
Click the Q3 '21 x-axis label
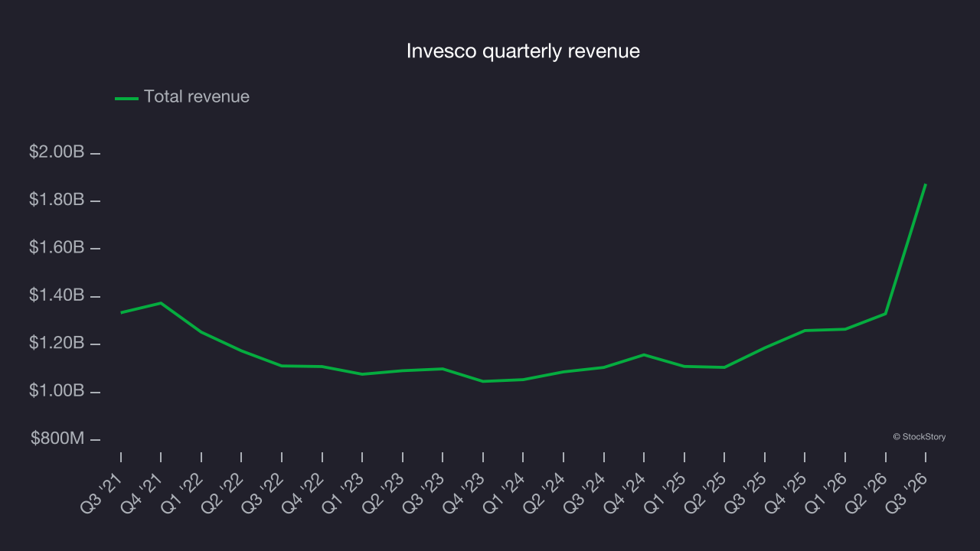tap(102, 491)
